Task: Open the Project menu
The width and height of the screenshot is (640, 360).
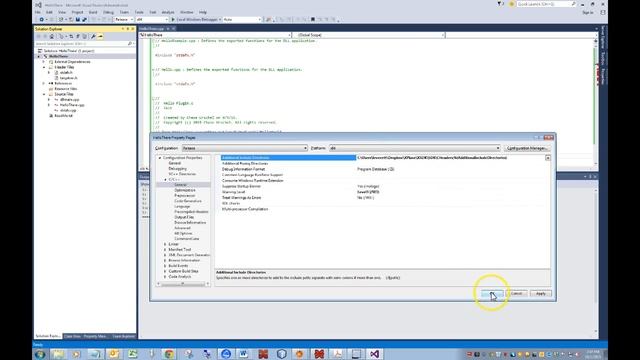Action: tap(77, 12)
